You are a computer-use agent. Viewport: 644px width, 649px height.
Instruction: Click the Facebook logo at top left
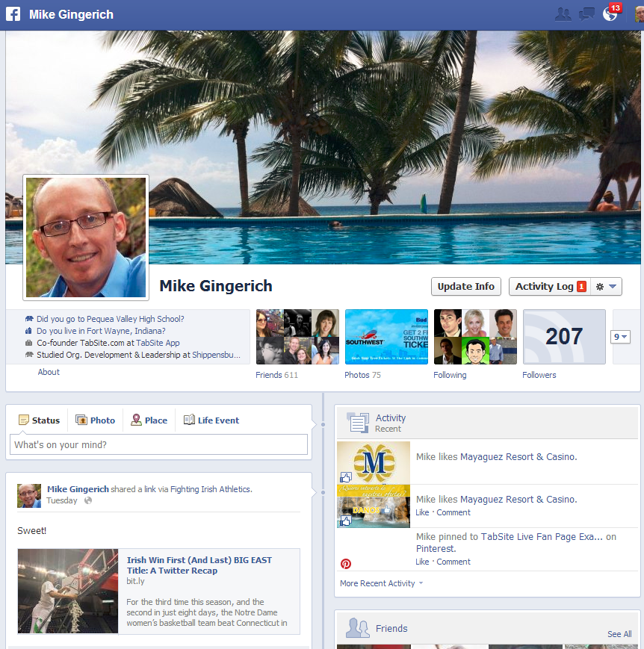point(13,13)
